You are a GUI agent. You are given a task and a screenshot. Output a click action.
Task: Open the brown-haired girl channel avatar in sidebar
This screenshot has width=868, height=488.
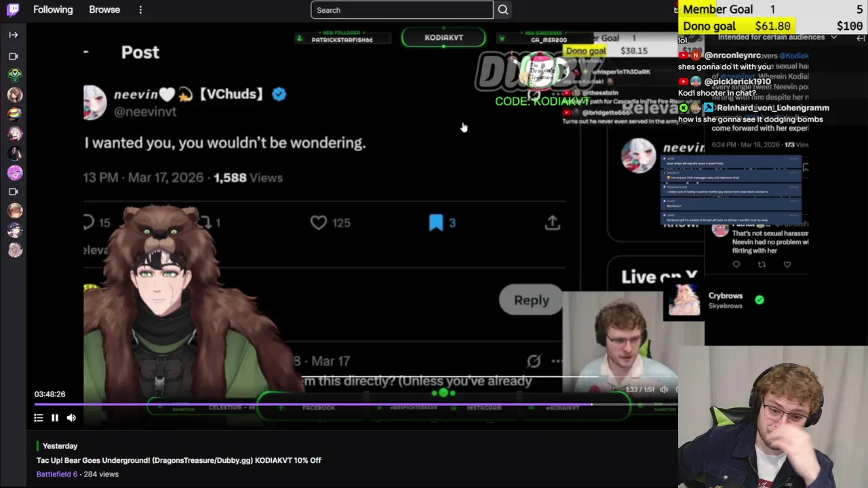tap(14, 94)
